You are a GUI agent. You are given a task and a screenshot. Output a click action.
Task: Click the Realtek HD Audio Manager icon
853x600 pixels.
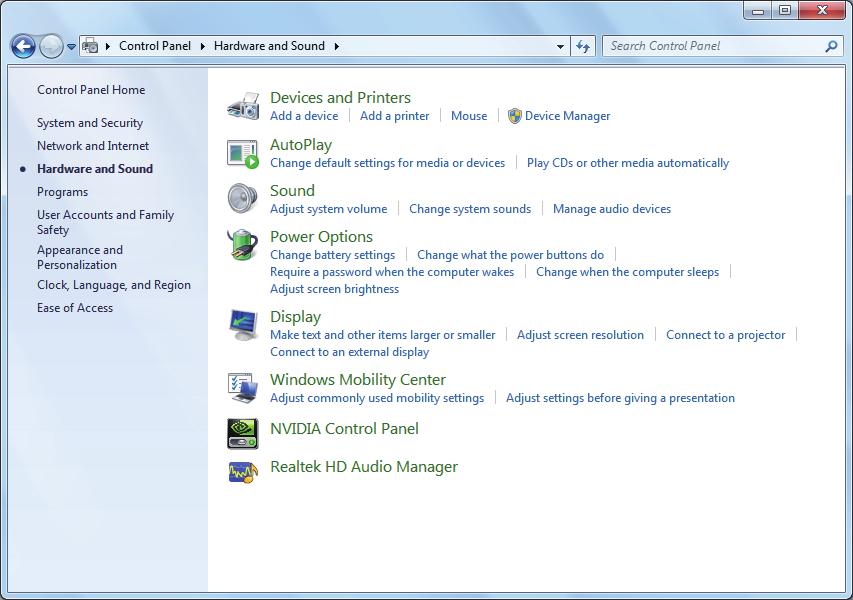coord(243,472)
